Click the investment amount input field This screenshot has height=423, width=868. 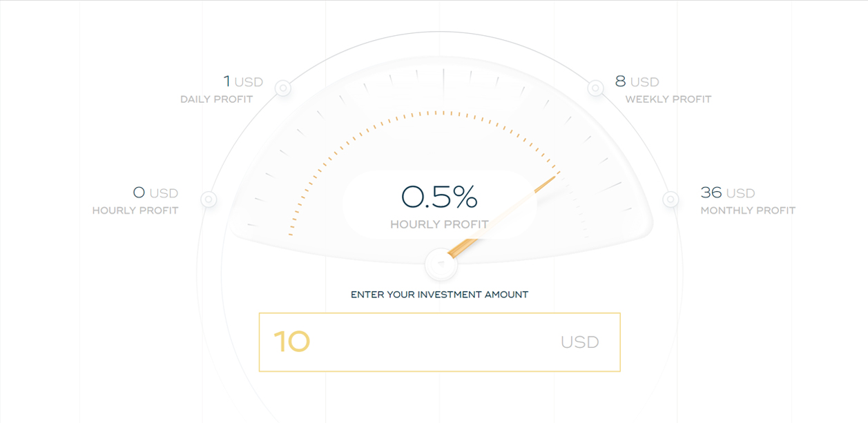click(x=440, y=342)
